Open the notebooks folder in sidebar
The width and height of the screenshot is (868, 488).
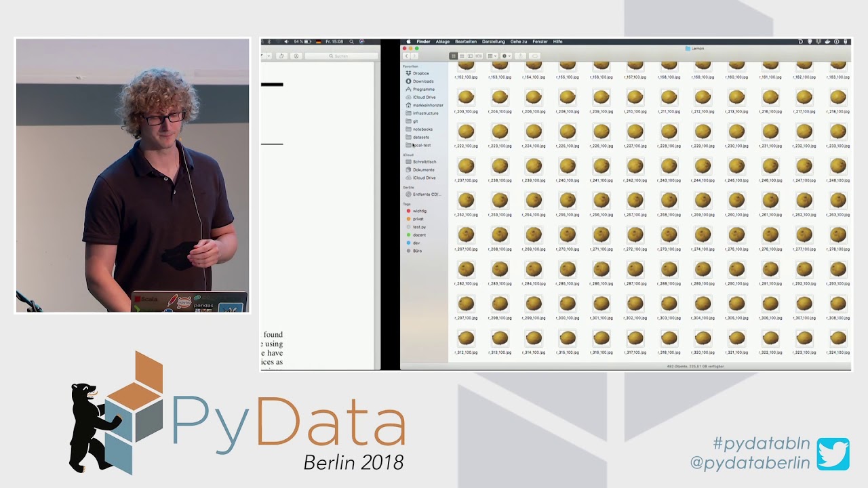coord(422,129)
